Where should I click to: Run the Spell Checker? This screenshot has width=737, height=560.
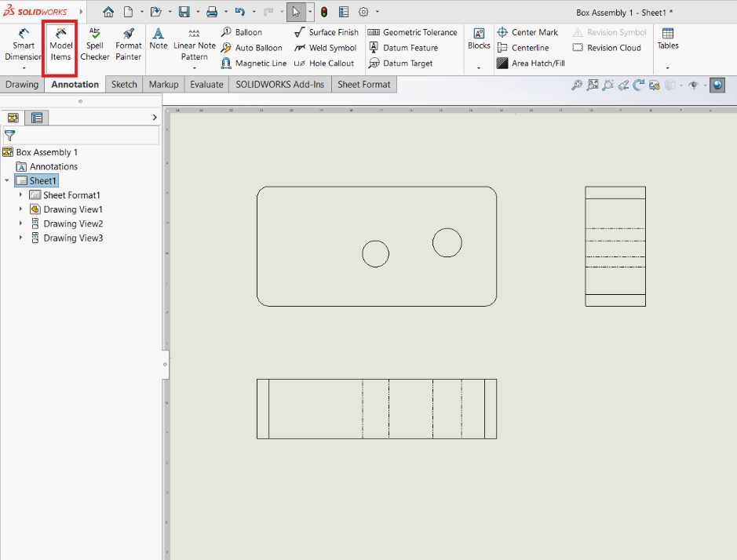94,45
